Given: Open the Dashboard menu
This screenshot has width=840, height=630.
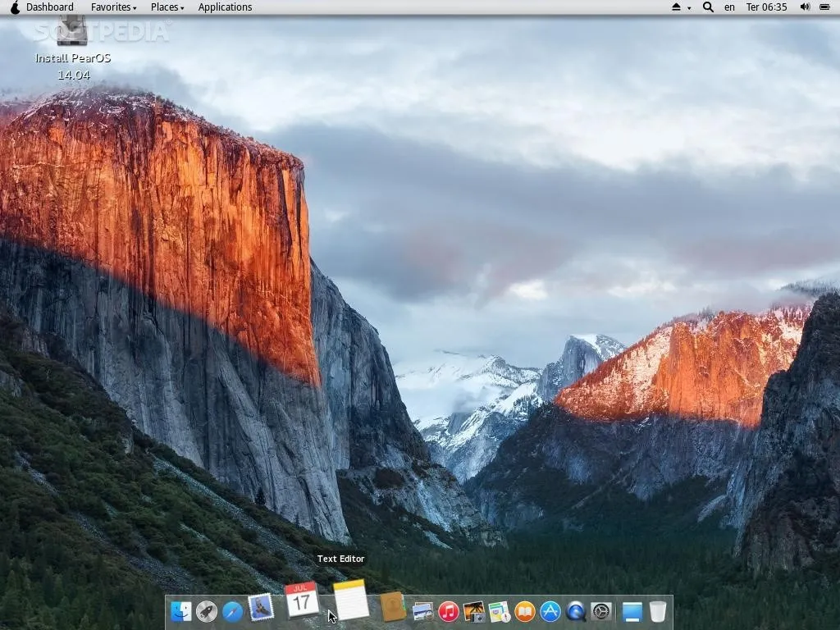Looking at the screenshot, I should pyautogui.click(x=49, y=7).
